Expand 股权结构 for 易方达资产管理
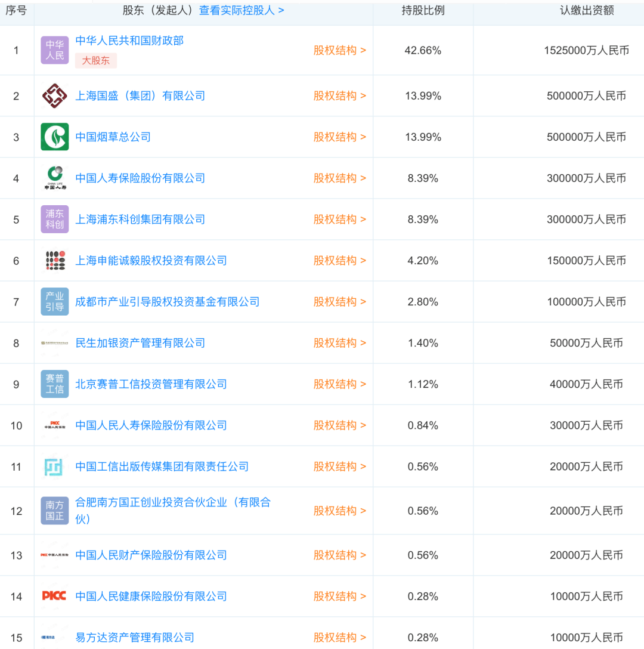The image size is (644, 649). (x=340, y=637)
